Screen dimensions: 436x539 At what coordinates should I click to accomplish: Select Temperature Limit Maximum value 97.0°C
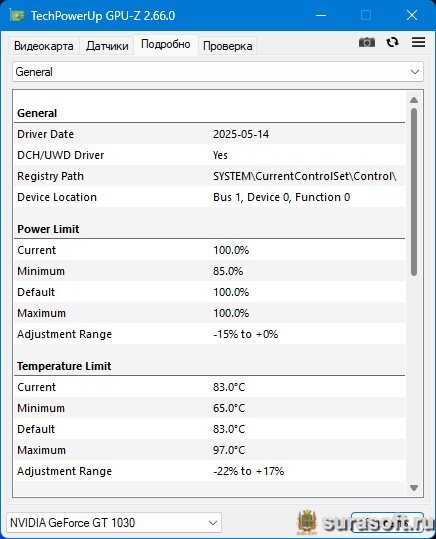[x=229, y=450]
